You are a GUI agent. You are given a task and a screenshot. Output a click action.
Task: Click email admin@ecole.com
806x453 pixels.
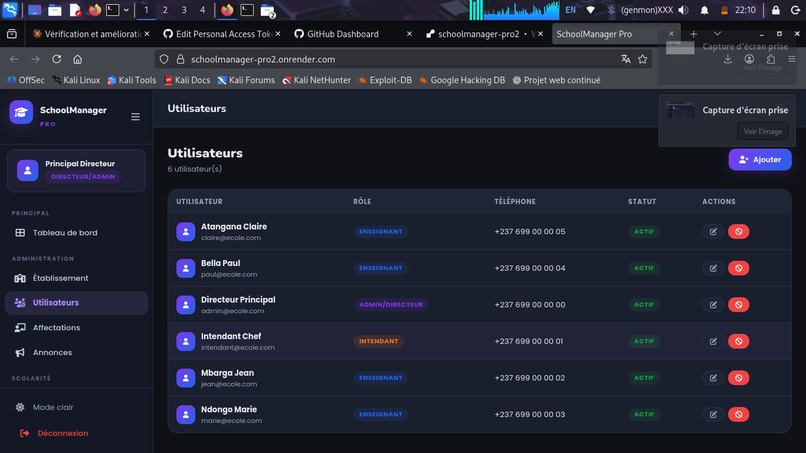[x=232, y=311]
